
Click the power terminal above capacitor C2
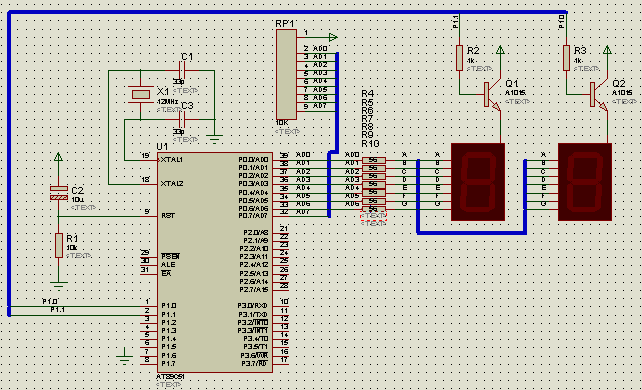[59, 157]
